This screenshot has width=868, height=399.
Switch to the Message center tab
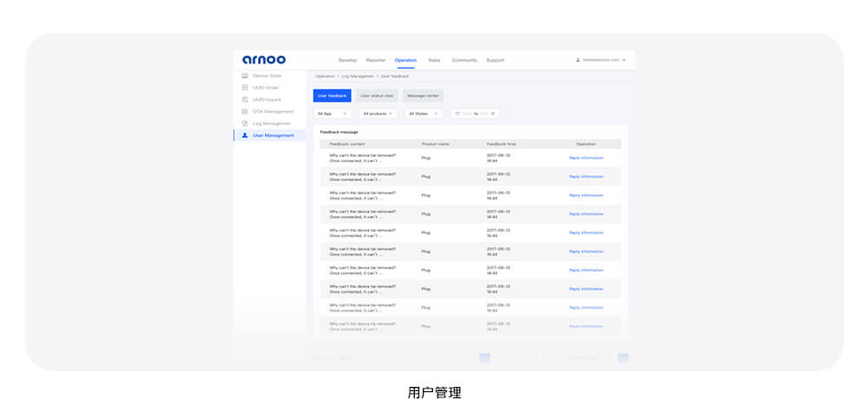pyautogui.click(x=423, y=95)
